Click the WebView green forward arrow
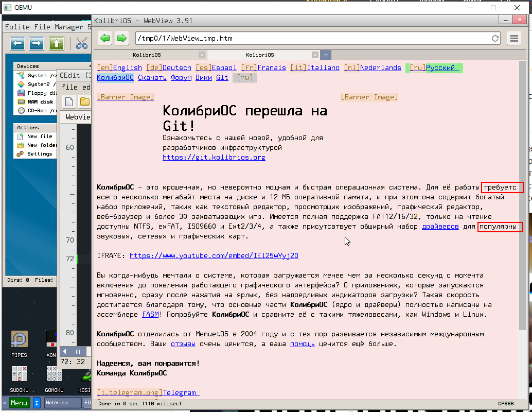This screenshot has width=532, height=412. click(121, 38)
